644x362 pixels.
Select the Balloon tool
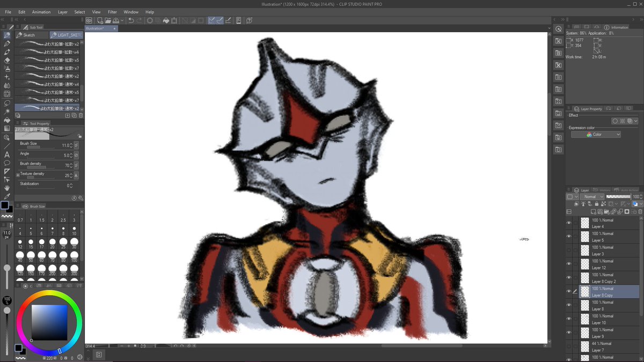pyautogui.click(x=7, y=163)
